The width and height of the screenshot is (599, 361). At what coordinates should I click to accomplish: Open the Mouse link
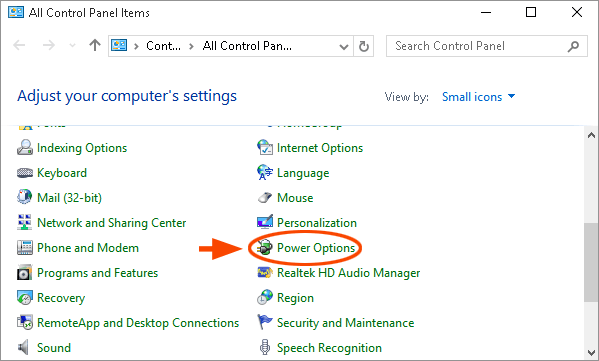tap(295, 198)
